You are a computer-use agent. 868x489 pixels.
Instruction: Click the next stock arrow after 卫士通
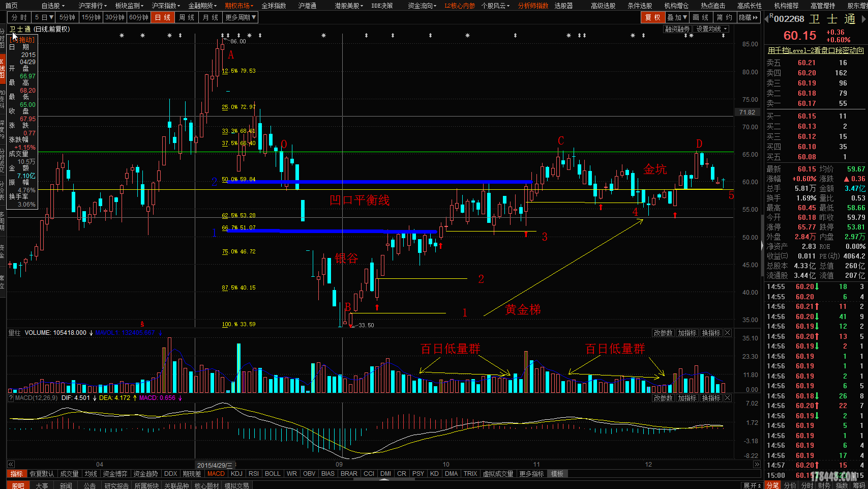pos(863,19)
